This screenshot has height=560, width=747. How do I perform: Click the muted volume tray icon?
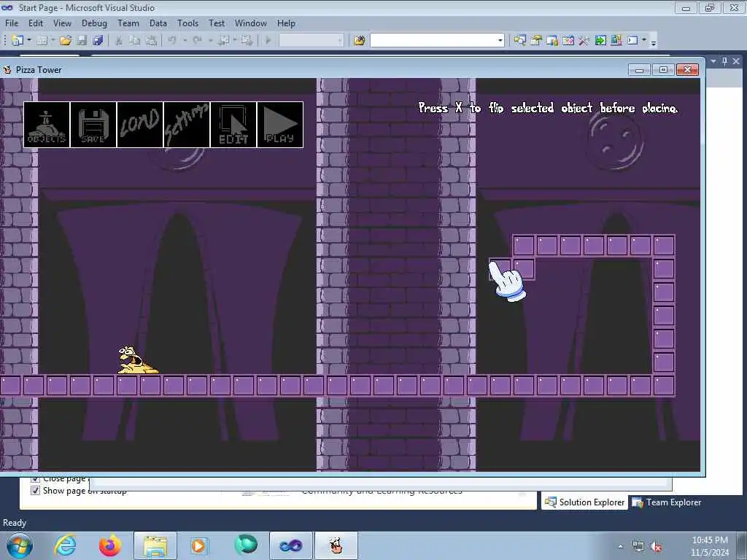coord(656,547)
